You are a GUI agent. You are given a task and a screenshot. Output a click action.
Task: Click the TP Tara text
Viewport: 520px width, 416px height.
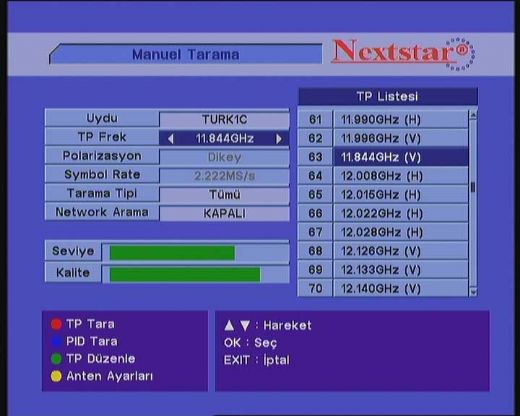90,324
